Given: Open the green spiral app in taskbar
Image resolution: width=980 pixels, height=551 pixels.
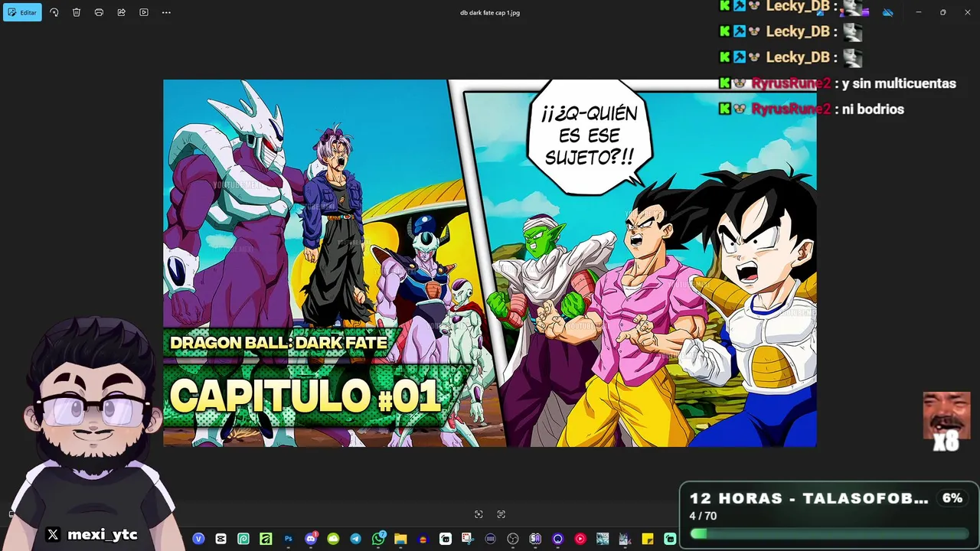Looking at the screenshot, I should [x=243, y=539].
